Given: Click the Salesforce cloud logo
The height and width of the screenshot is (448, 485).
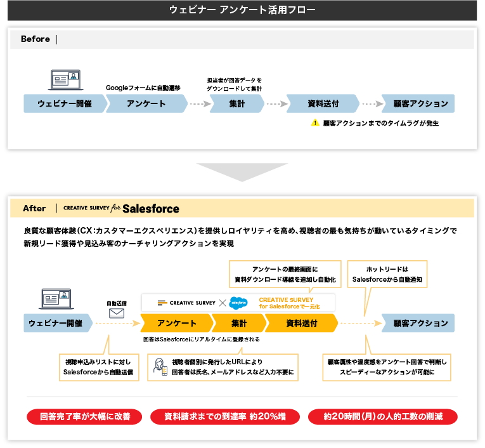Looking at the screenshot, I should click(x=238, y=303).
